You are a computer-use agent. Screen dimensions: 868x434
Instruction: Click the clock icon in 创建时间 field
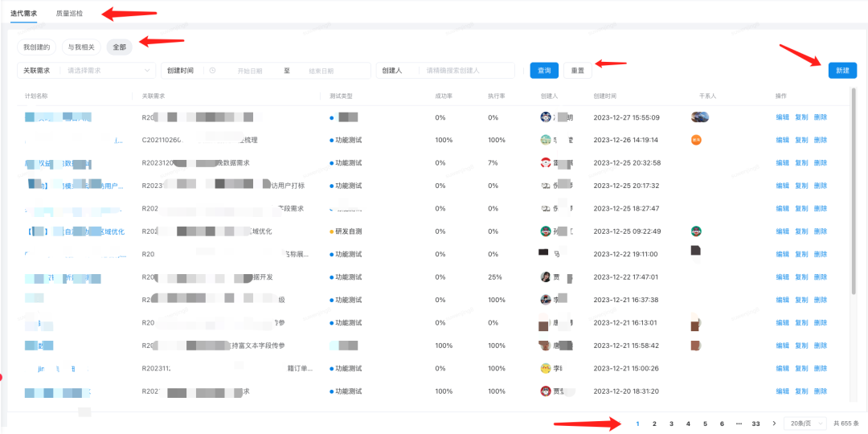(212, 71)
